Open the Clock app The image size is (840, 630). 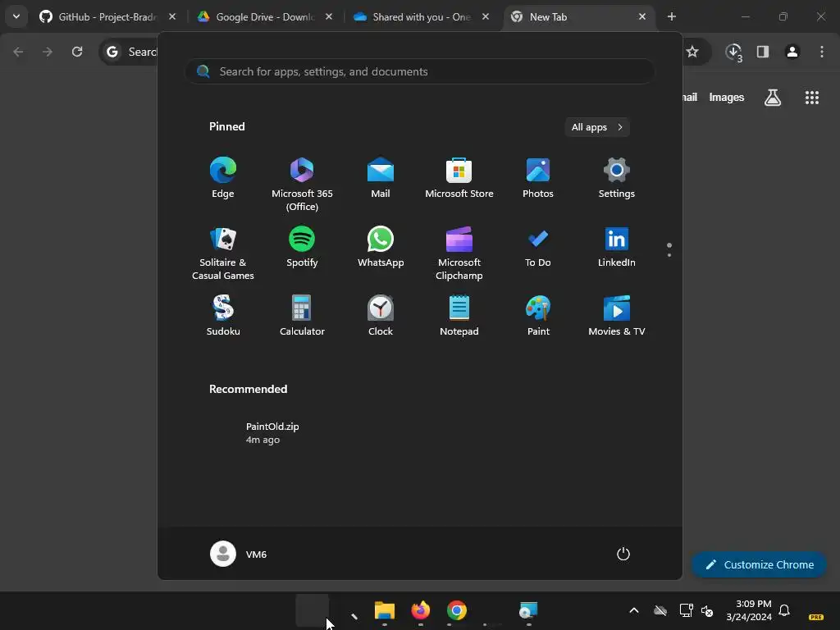point(381,316)
